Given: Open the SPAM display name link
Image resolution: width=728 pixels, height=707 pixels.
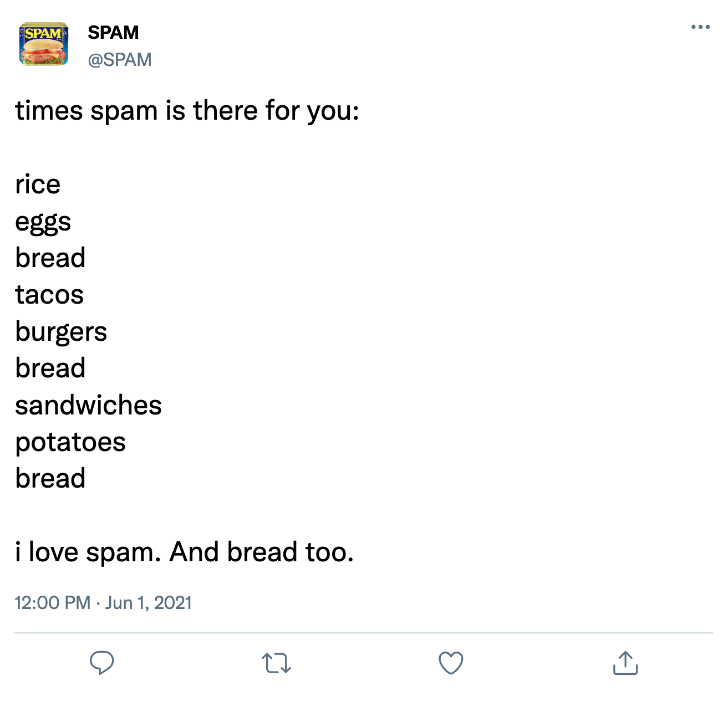Looking at the screenshot, I should [113, 33].
